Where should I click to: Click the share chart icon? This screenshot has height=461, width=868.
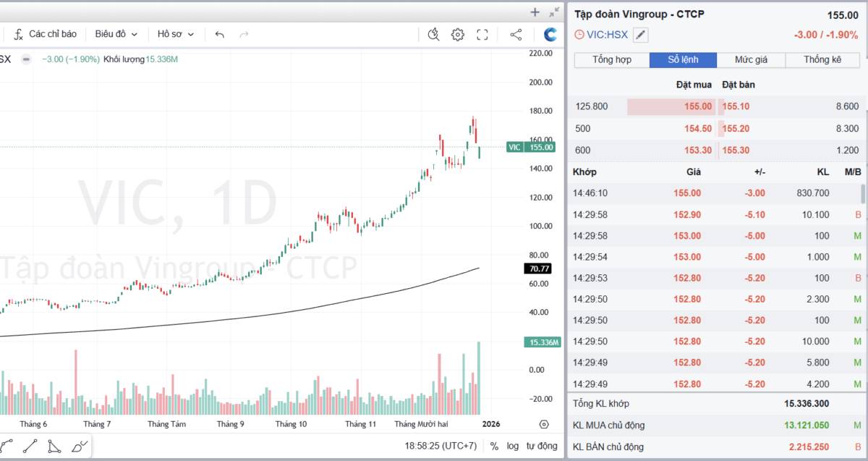[x=516, y=34]
